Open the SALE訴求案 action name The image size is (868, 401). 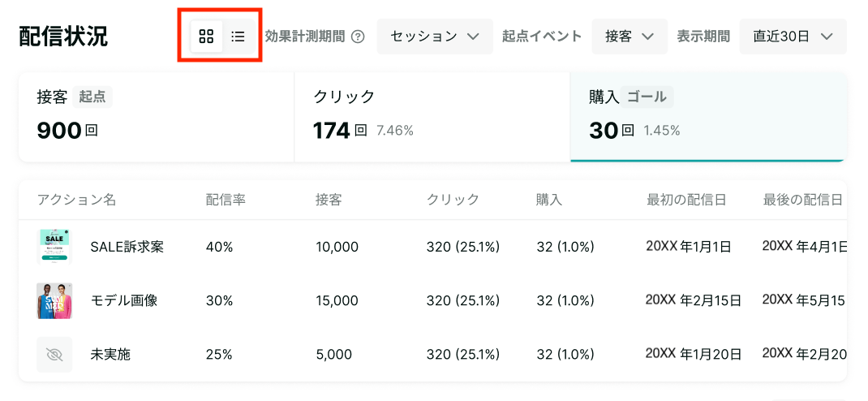coord(127,247)
